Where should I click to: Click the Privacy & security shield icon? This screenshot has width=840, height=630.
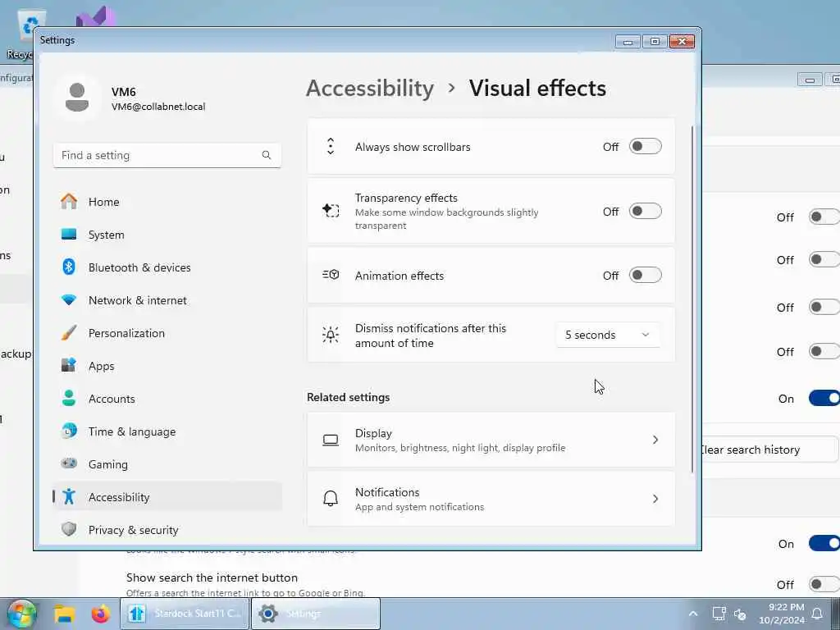click(x=69, y=529)
